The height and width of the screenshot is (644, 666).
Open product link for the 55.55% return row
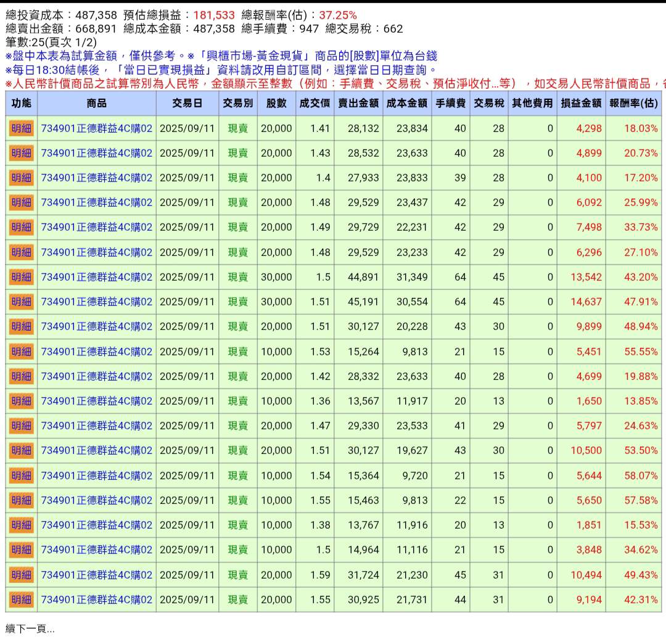[96, 352]
